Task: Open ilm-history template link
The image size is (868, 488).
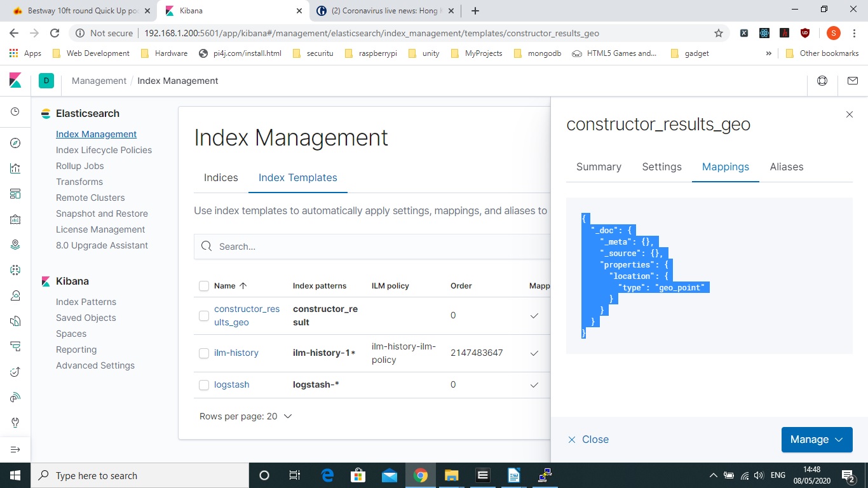Action: tap(236, 353)
